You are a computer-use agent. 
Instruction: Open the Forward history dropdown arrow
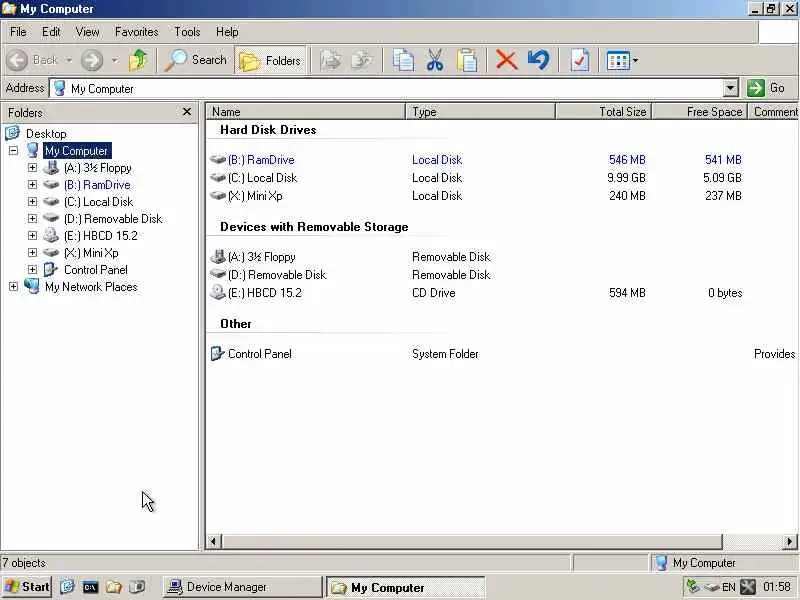click(115, 60)
